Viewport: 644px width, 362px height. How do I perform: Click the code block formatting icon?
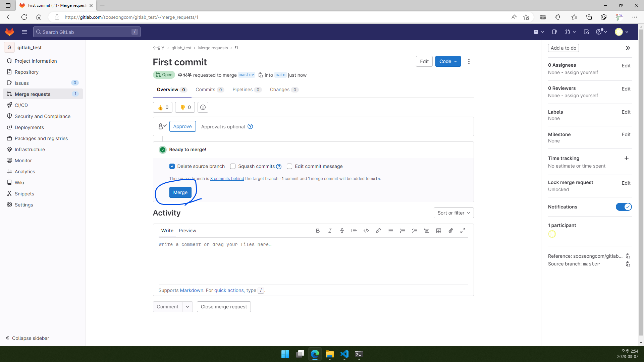pyautogui.click(x=366, y=231)
